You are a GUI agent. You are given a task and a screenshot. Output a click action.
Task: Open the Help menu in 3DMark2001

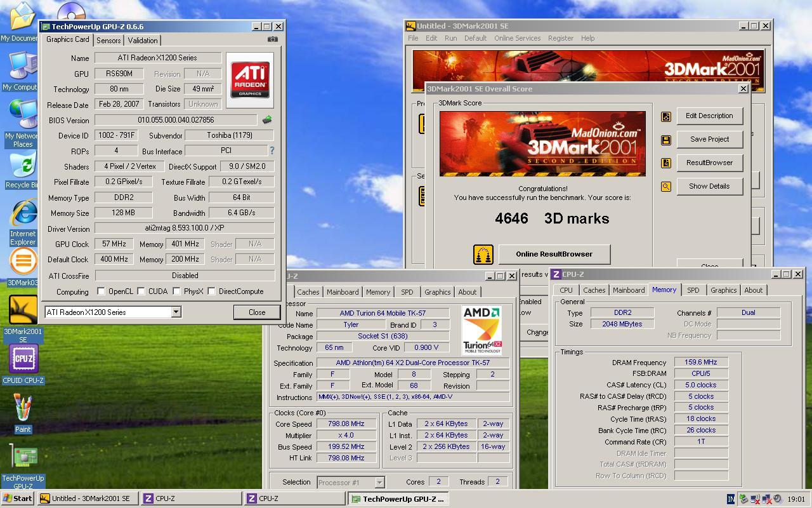point(588,38)
